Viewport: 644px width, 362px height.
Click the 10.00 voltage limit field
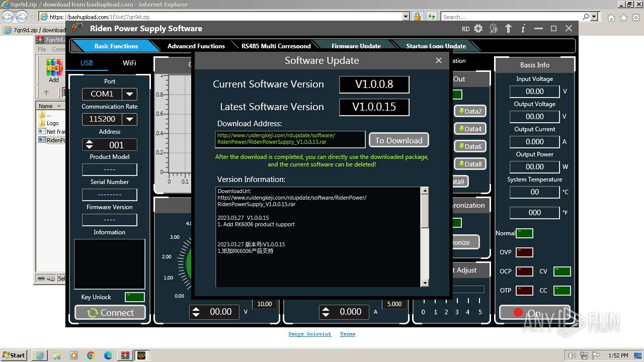pos(264,304)
